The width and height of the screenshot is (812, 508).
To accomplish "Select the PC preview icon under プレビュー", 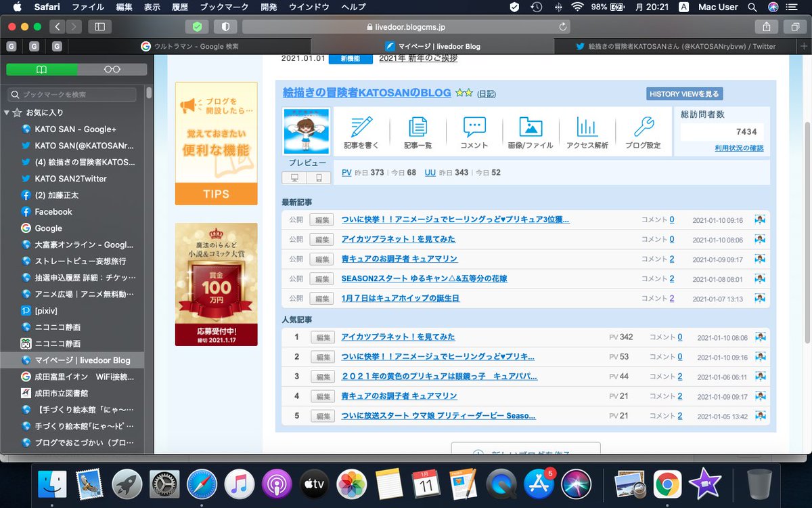I will point(294,178).
